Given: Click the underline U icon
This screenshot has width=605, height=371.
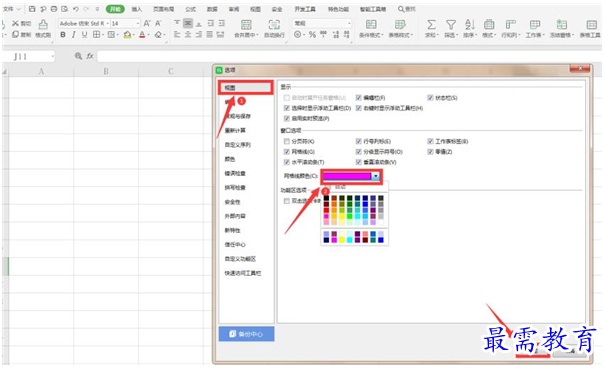Looking at the screenshot, I should coord(84,35).
